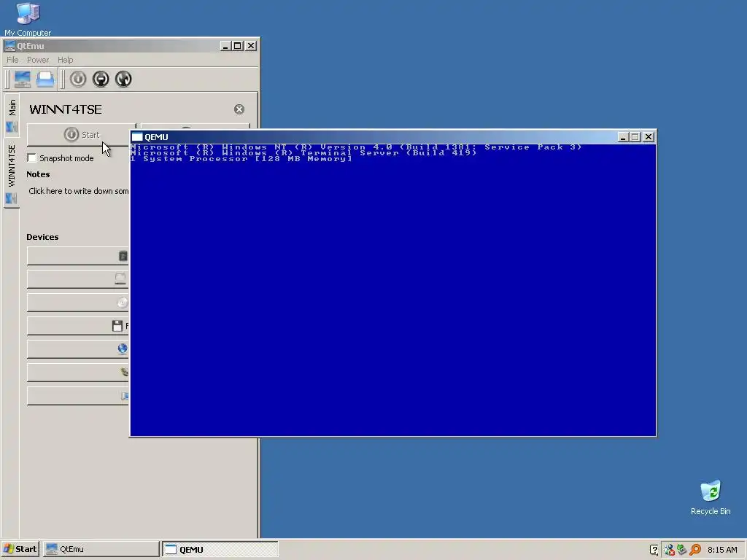This screenshot has width=747, height=560.
Task: Expand the hard disk device section
Action: [77, 279]
